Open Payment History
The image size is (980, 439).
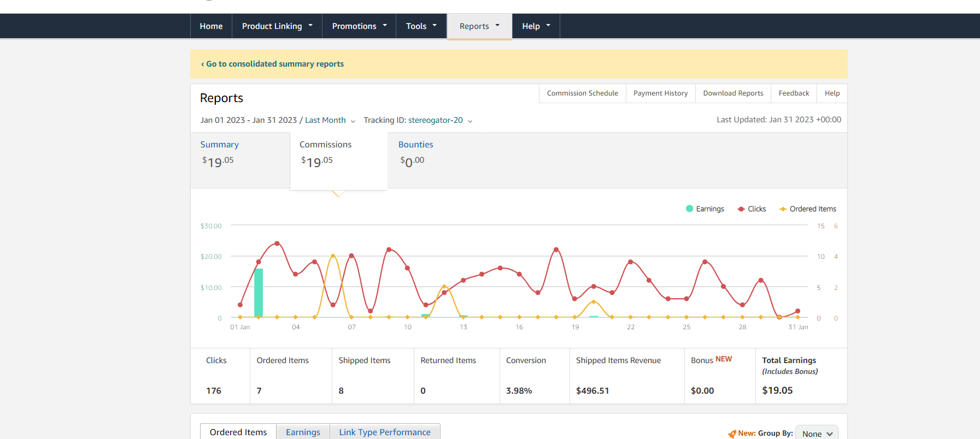tap(660, 93)
